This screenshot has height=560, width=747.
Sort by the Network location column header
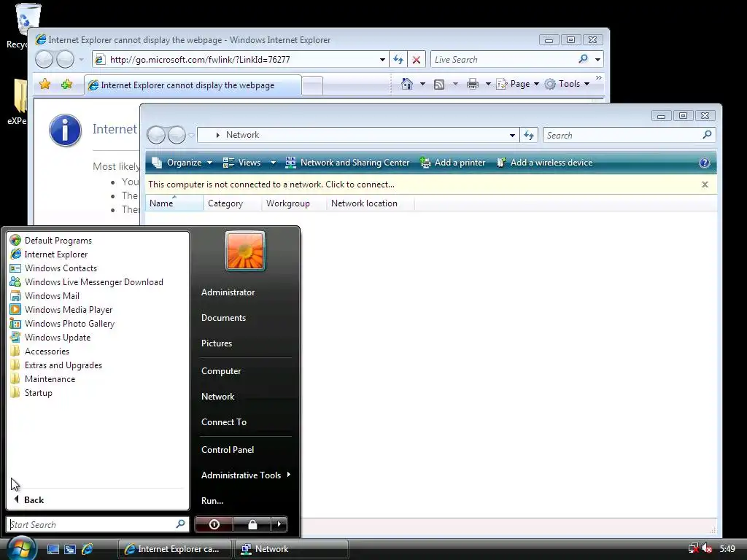pyautogui.click(x=370, y=203)
